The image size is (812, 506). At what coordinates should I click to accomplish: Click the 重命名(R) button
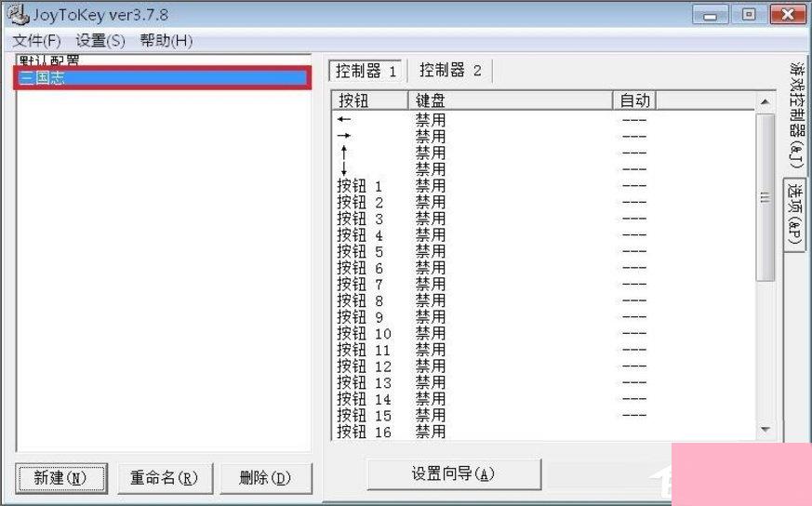164,477
